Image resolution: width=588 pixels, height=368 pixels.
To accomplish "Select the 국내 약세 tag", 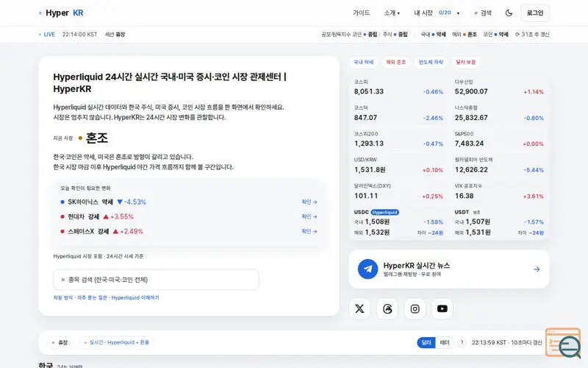I will (x=364, y=63).
